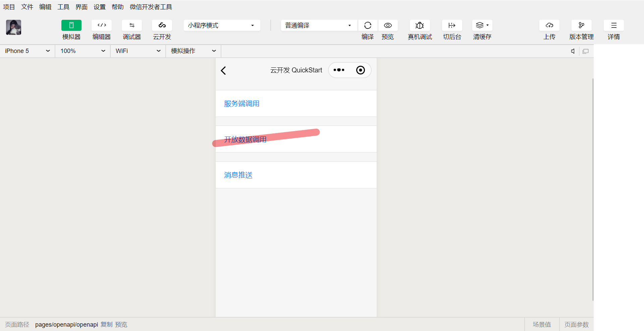Screen dimensions: 644x331
Task: Open the 小程序模式 mode dropdown
Action: tap(222, 25)
